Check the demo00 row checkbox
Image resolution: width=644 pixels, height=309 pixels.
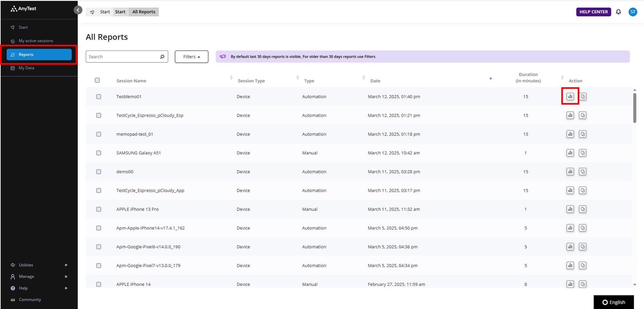pos(99,172)
